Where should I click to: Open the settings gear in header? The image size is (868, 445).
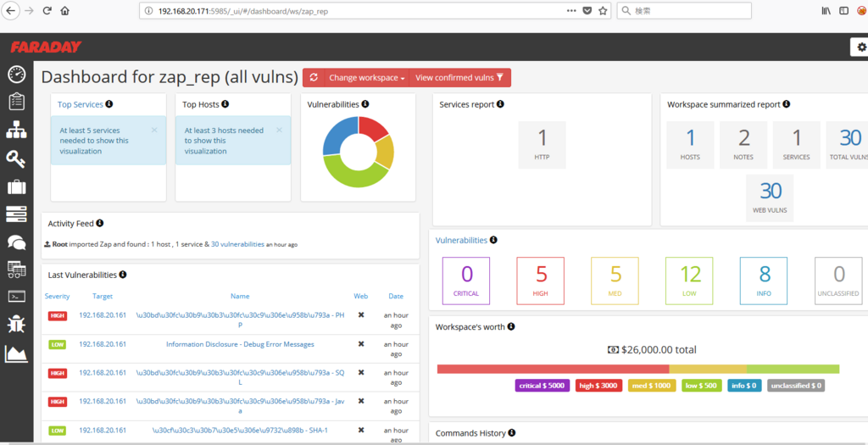861,47
